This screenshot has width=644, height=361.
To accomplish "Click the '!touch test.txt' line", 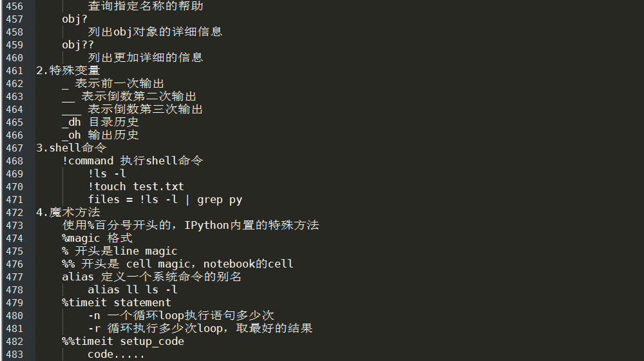I will (136, 187).
